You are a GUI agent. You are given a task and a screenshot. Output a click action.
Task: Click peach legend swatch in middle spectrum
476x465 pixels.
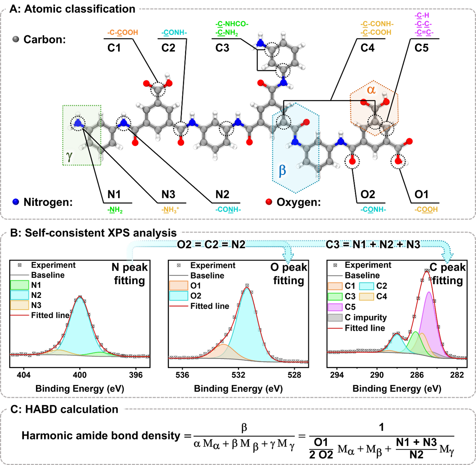[x=179, y=285]
